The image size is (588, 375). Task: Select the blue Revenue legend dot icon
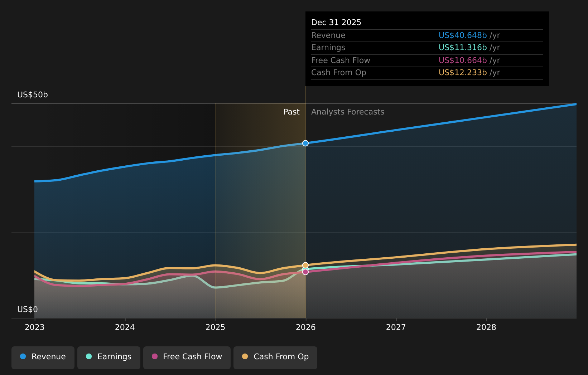coord(23,356)
